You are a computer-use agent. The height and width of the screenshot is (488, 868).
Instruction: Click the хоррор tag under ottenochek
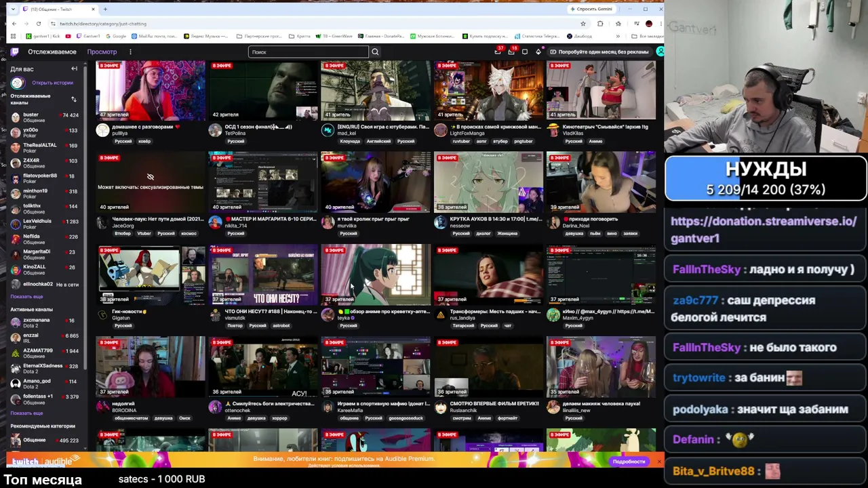coord(279,418)
